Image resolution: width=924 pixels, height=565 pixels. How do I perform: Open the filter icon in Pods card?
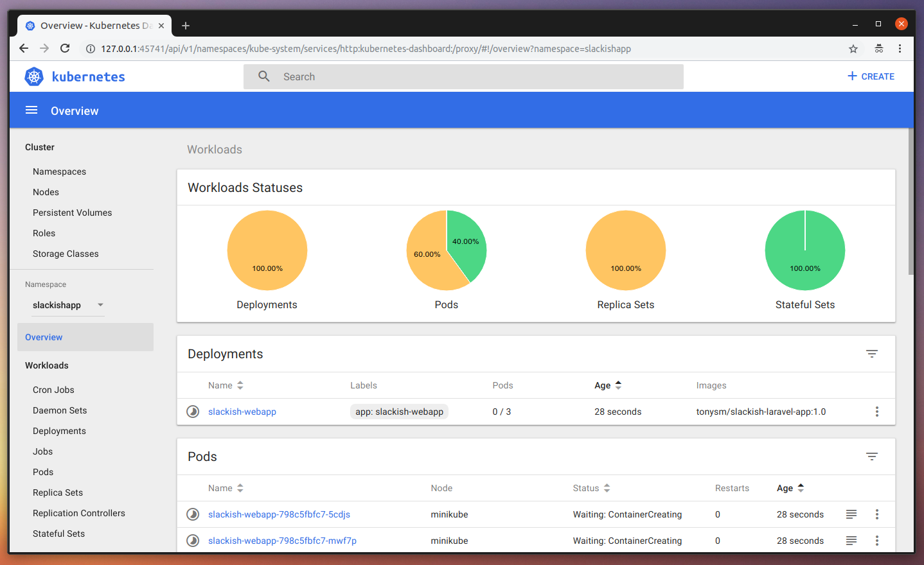tap(872, 456)
